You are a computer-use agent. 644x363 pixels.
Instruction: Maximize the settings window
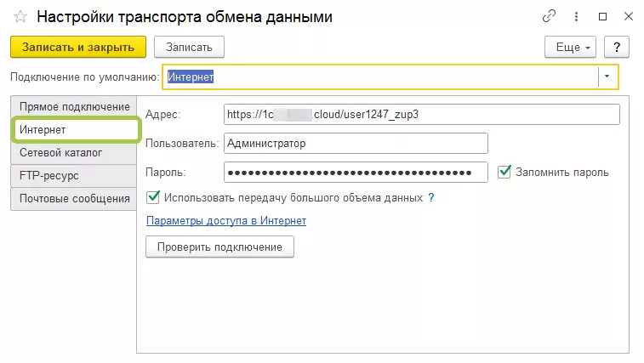[x=602, y=17]
